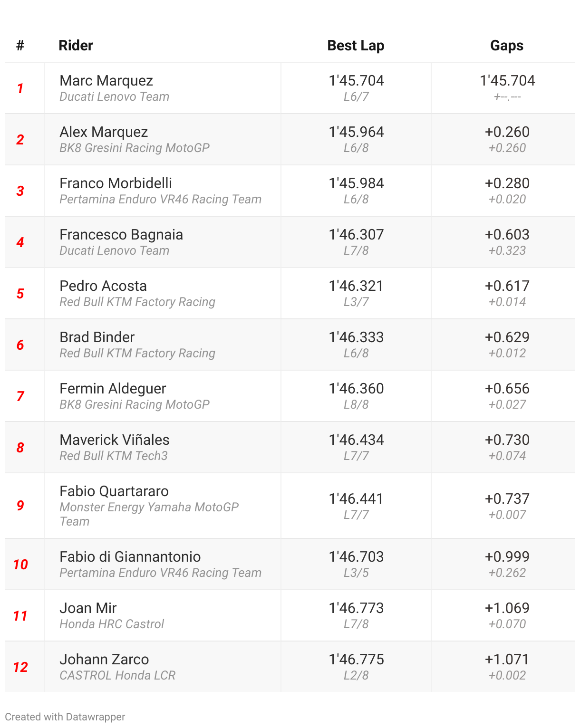The height and width of the screenshot is (728, 580).
Task: Click the Gaps column header
Action: coord(507,46)
